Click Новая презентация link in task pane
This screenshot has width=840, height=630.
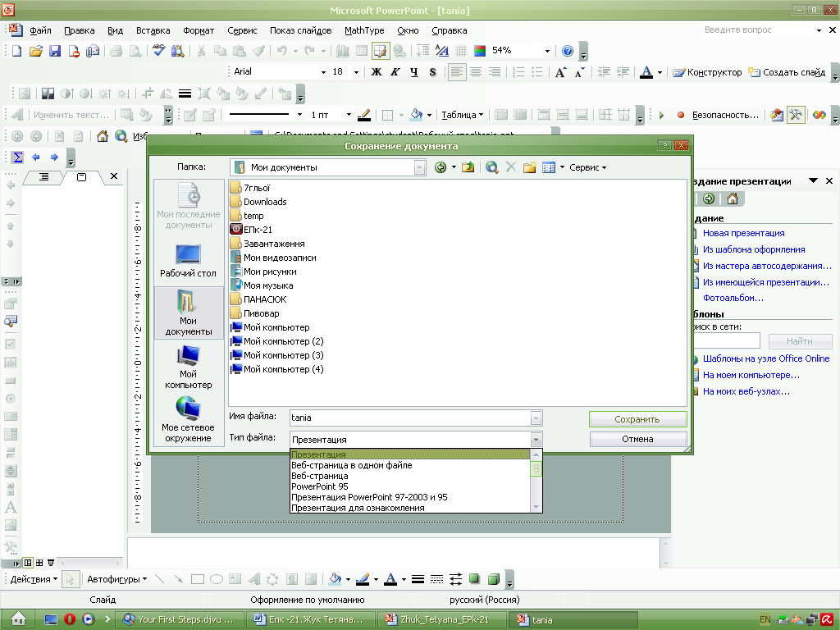click(743, 233)
